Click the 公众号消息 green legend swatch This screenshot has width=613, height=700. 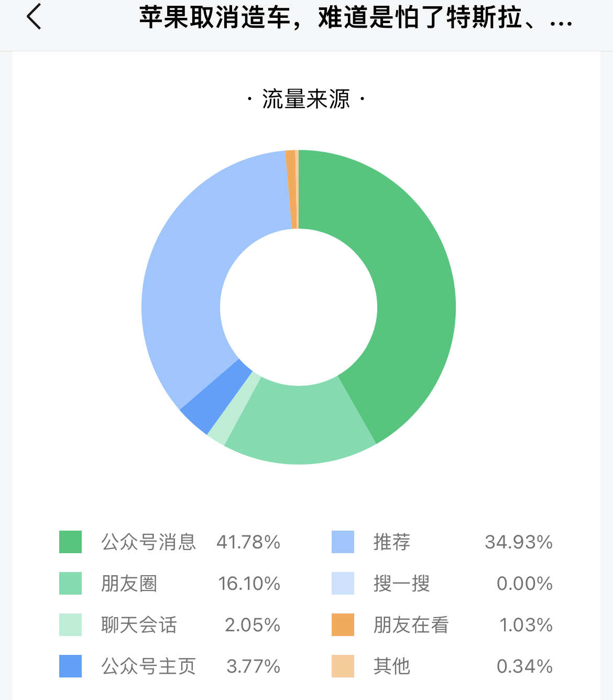click(70, 542)
